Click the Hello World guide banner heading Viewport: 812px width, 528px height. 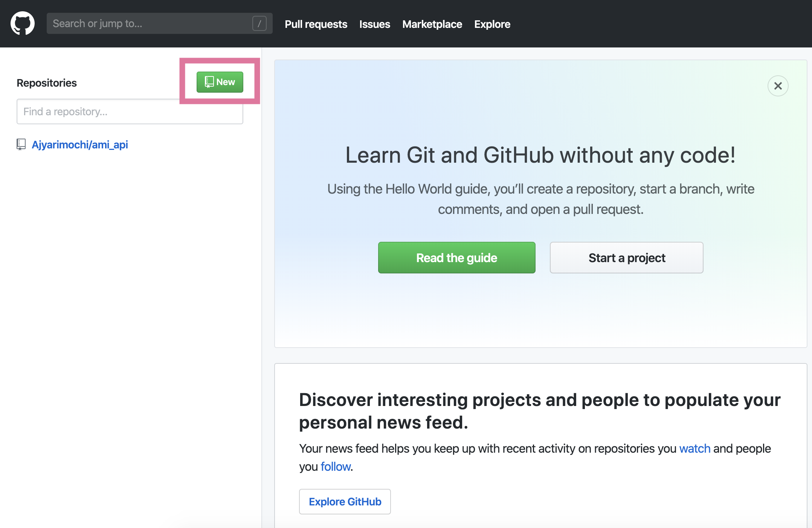coord(540,155)
